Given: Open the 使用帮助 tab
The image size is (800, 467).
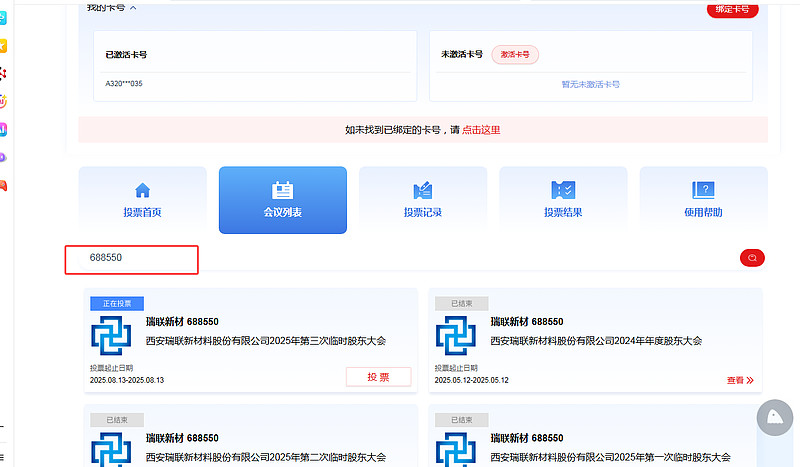Looking at the screenshot, I should point(704,200).
